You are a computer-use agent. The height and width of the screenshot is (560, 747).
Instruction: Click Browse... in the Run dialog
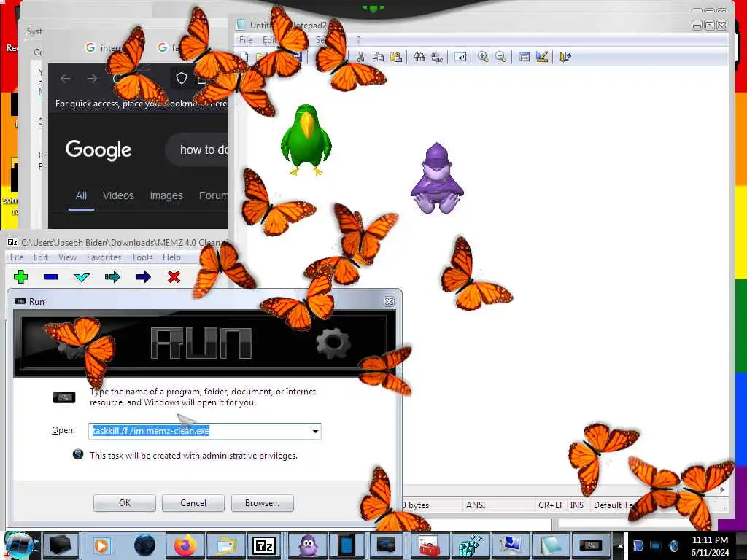pos(262,503)
